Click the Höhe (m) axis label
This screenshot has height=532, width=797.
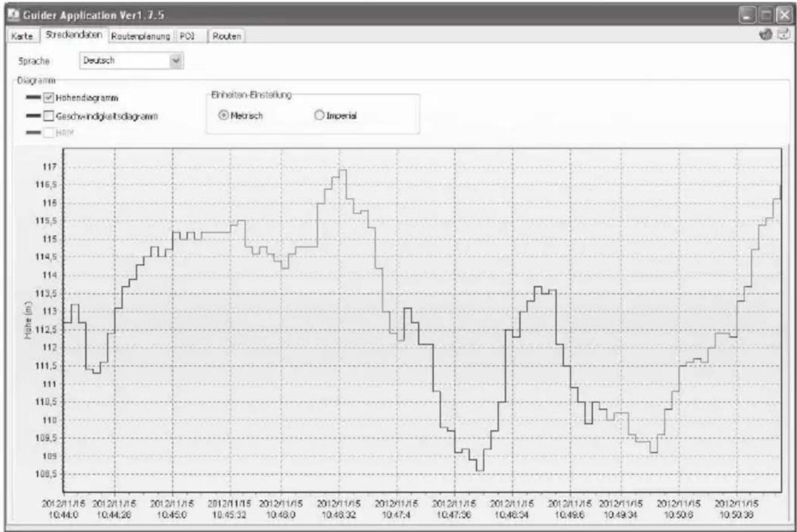[x=27, y=320]
